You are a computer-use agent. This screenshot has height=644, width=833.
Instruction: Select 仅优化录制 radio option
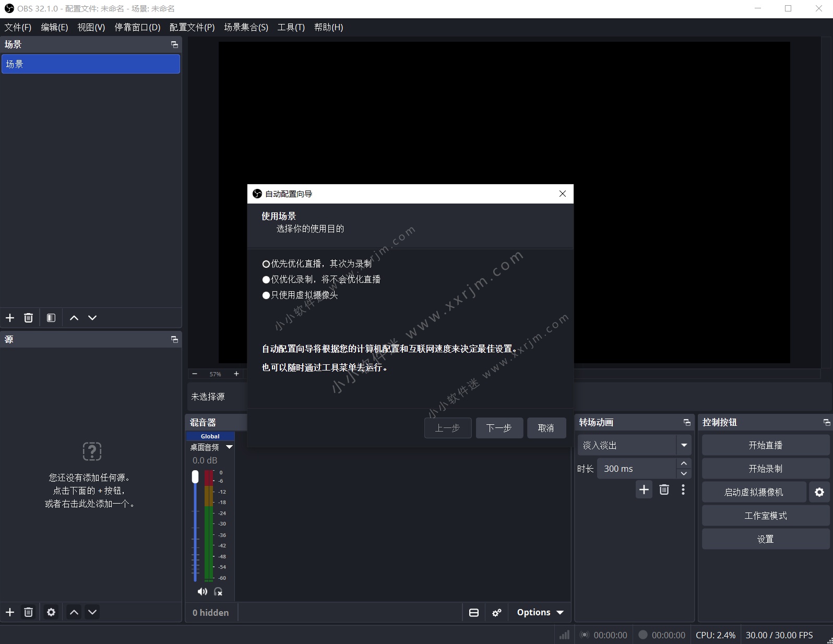click(266, 280)
